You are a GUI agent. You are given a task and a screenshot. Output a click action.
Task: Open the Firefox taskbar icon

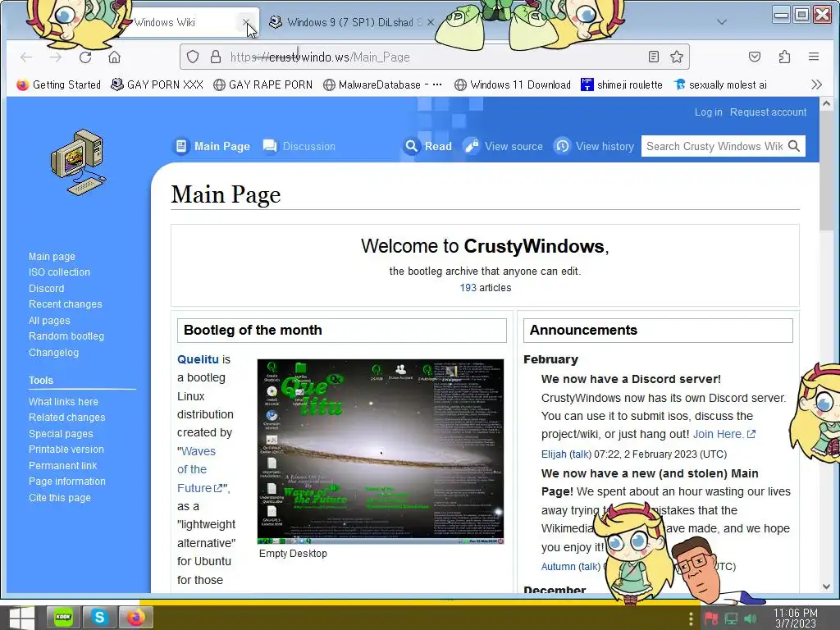(135, 618)
